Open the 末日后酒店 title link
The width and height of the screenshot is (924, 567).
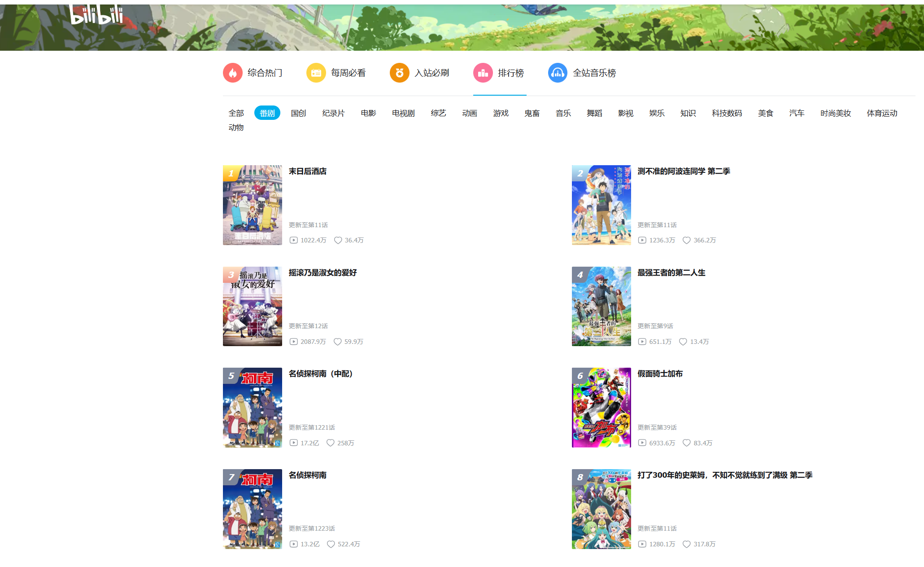point(308,171)
